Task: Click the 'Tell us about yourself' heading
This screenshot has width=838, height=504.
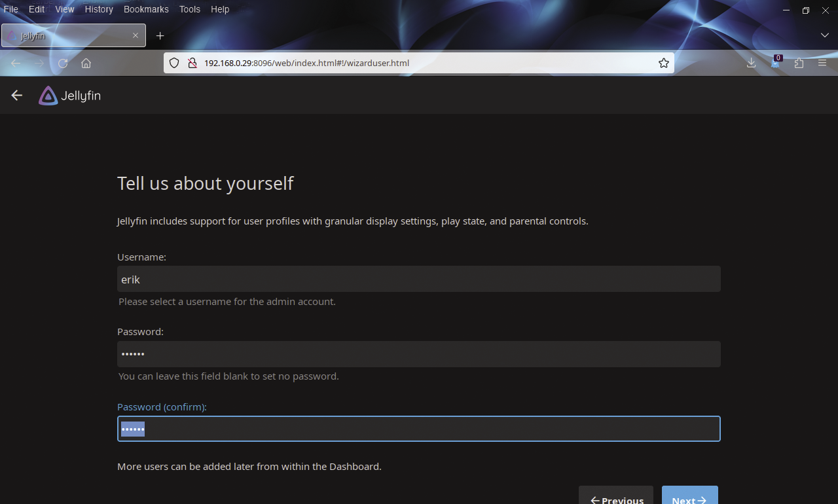Action: (205, 183)
